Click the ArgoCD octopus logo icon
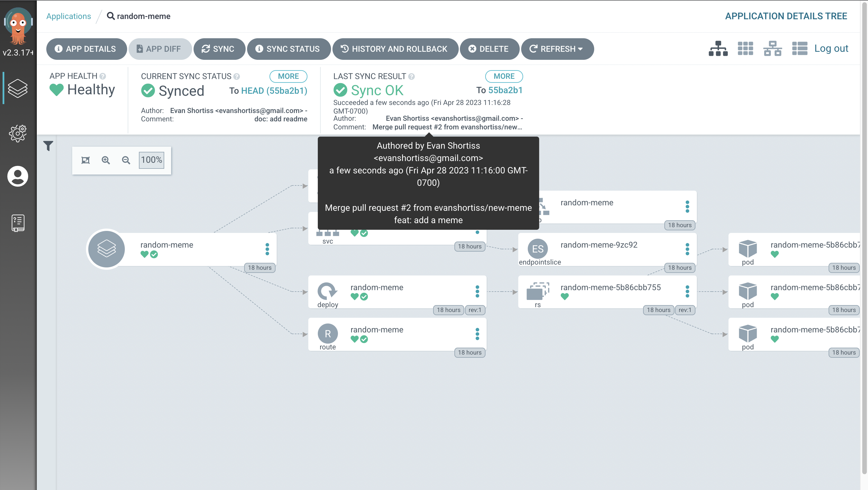 [18, 22]
